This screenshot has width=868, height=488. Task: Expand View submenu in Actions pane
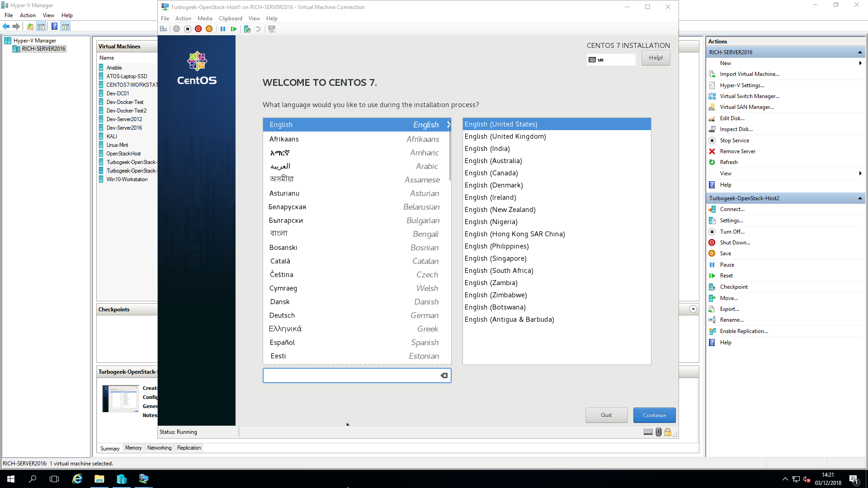pyautogui.click(x=860, y=174)
